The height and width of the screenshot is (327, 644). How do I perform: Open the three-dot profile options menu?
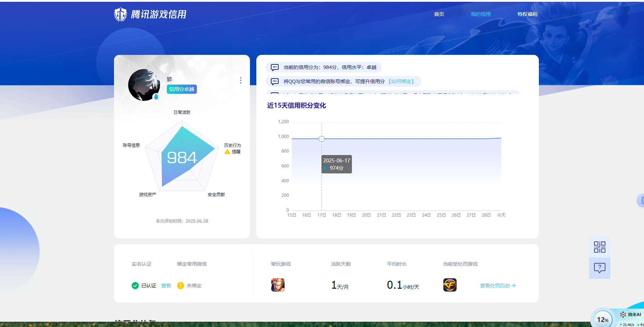click(x=241, y=80)
